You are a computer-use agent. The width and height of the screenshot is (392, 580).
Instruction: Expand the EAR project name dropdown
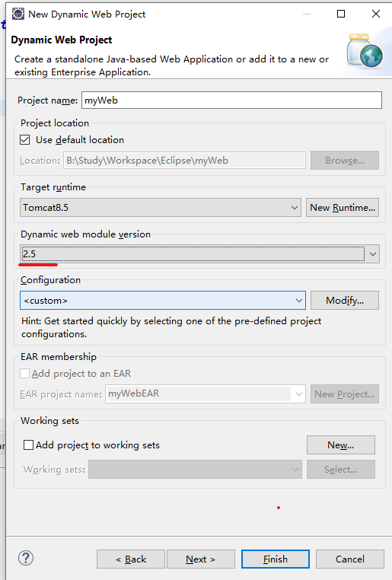[x=206, y=394]
